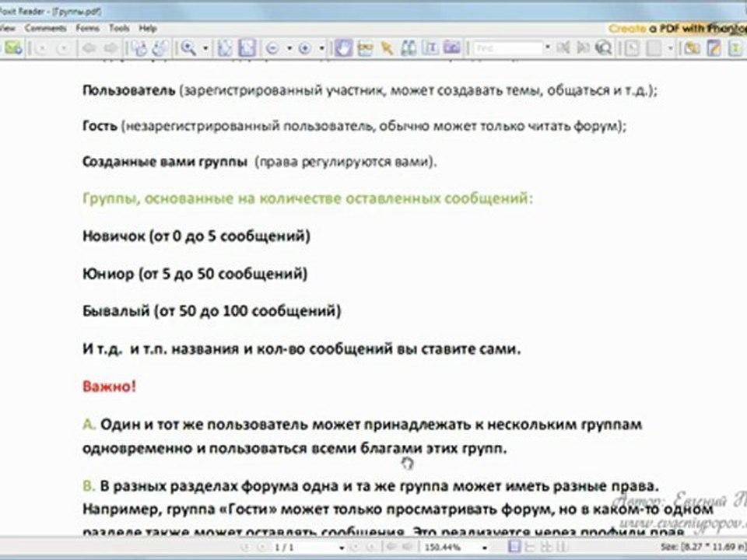
Task: Click the previous view arrow icon
Action: [89, 47]
